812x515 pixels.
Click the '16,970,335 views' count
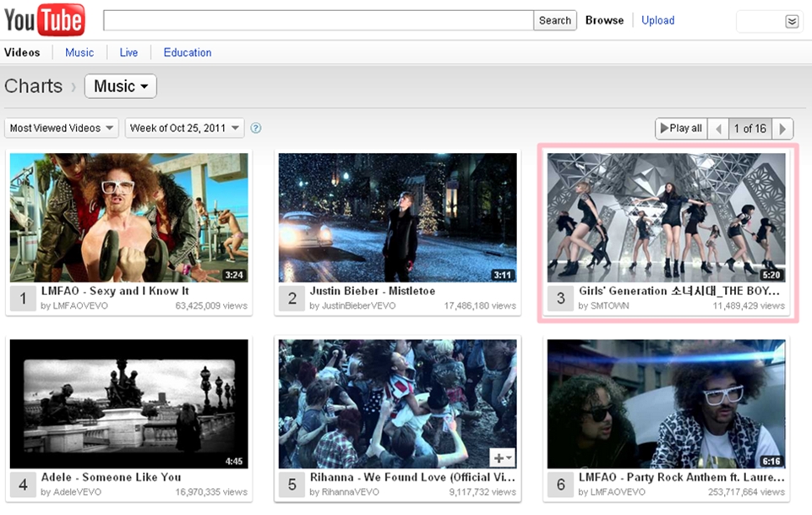pyautogui.click(x=211, y=491)
